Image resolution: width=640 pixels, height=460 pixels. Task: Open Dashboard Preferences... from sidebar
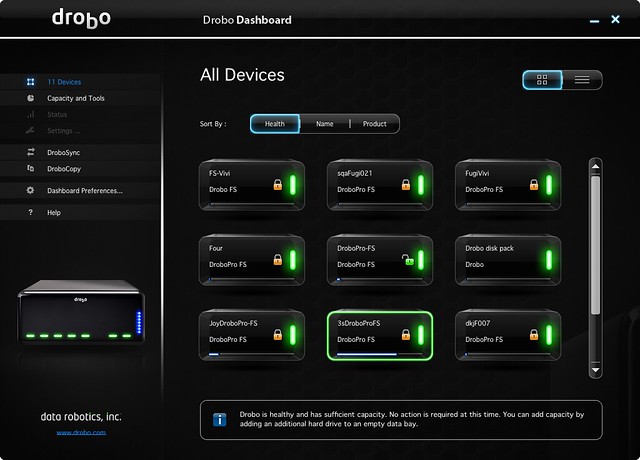coord(80,191)
